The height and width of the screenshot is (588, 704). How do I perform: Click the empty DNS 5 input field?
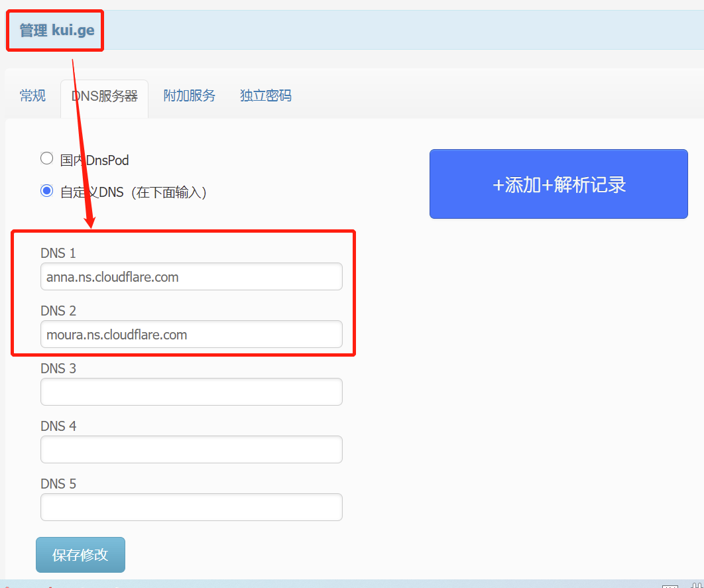pos(191,506)
